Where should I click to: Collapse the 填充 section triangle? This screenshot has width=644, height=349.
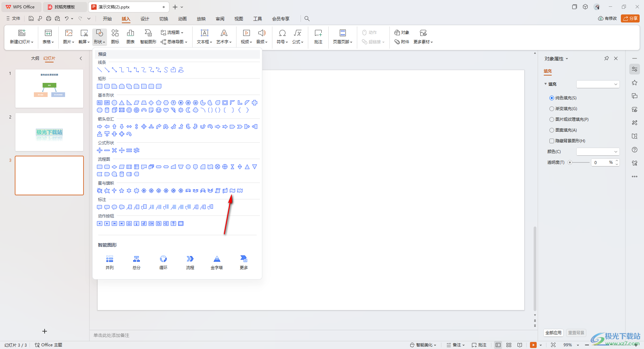pos(545,84)
